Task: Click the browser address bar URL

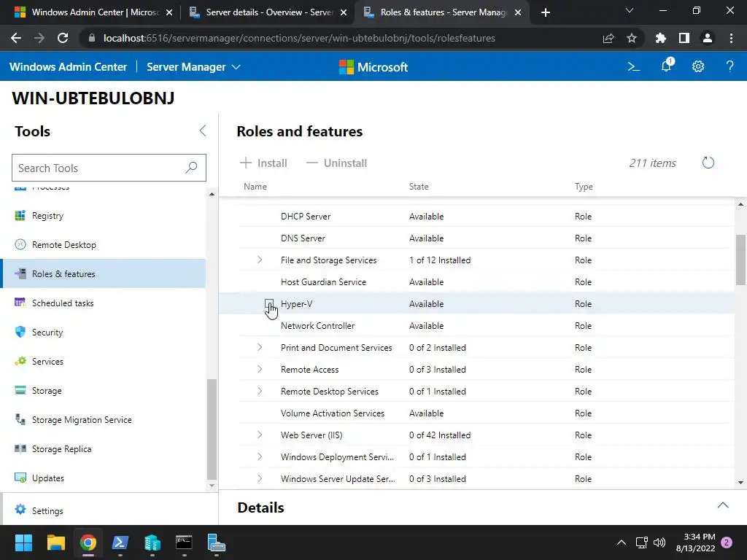Action: tap(299, 38)
